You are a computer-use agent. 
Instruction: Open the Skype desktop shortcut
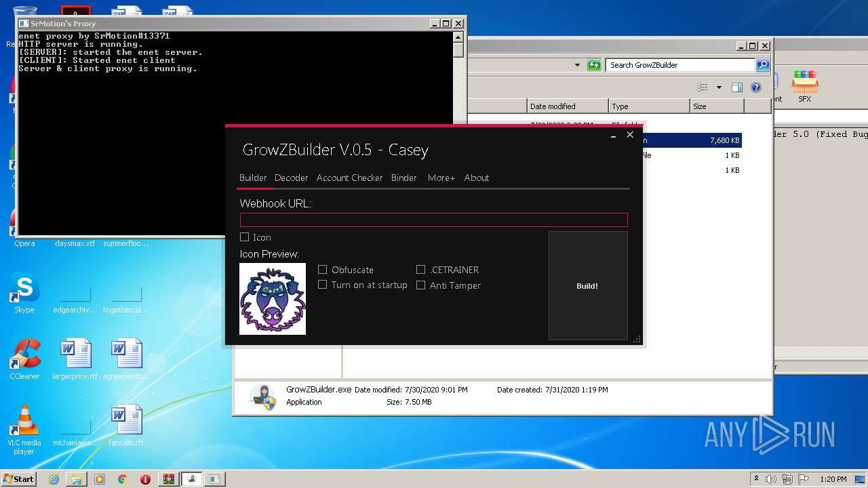tap(24, 294)
